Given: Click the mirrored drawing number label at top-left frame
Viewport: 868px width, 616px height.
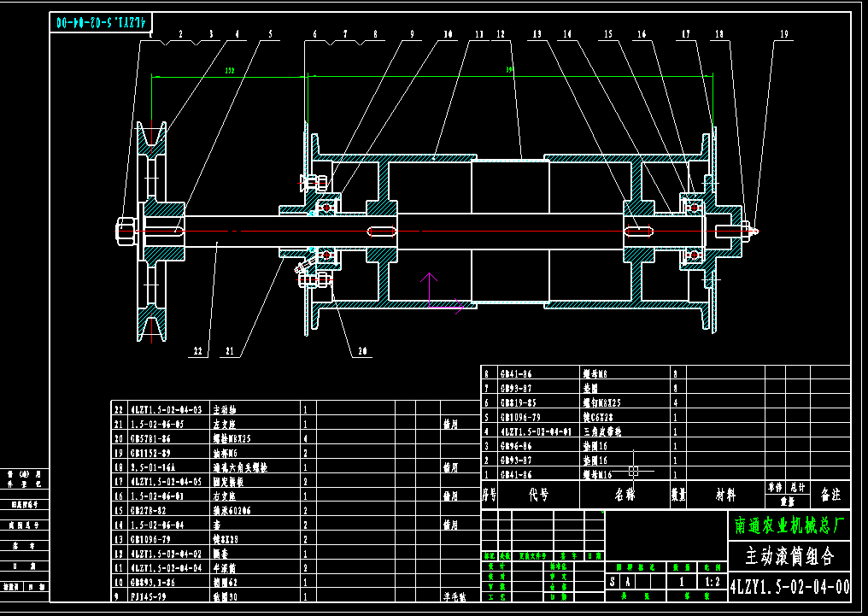Looking at the screenshot, I should [x=103, y=23].
